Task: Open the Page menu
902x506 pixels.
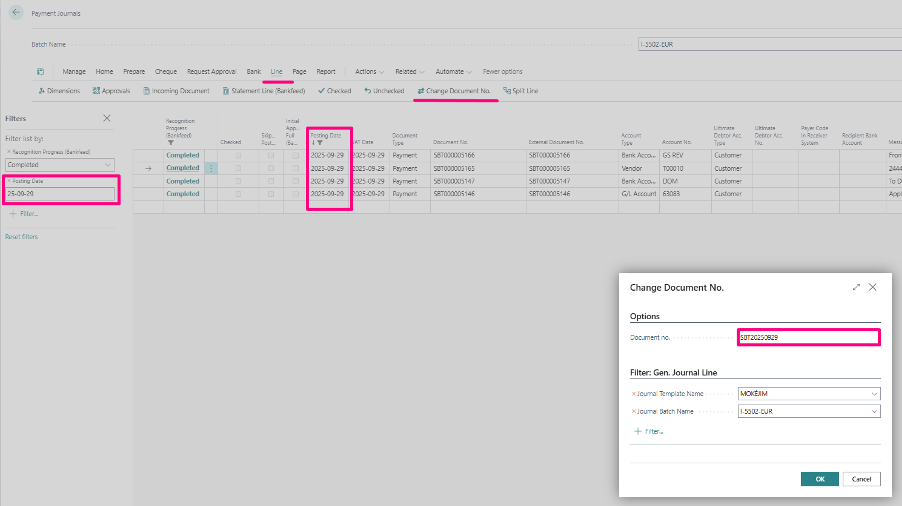Action: click(x=299, y=72)
